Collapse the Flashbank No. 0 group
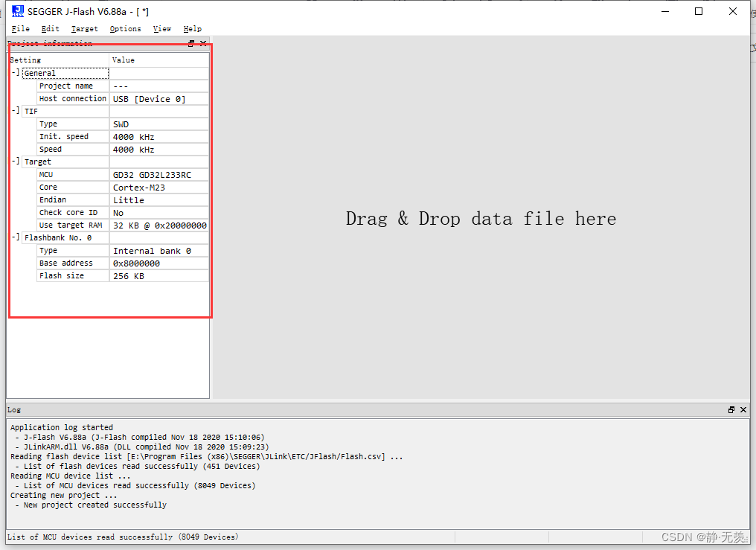The image size is (756, 550). [x=16, y=237]
